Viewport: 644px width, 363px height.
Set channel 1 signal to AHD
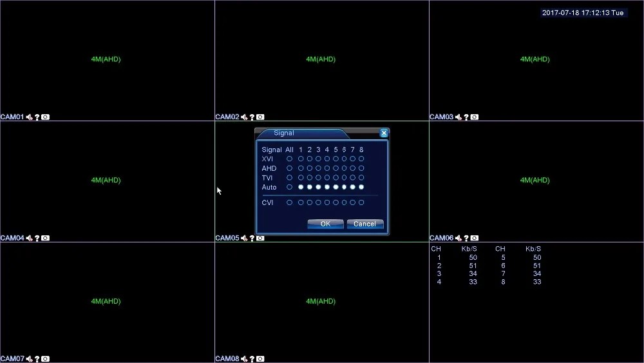301,168
